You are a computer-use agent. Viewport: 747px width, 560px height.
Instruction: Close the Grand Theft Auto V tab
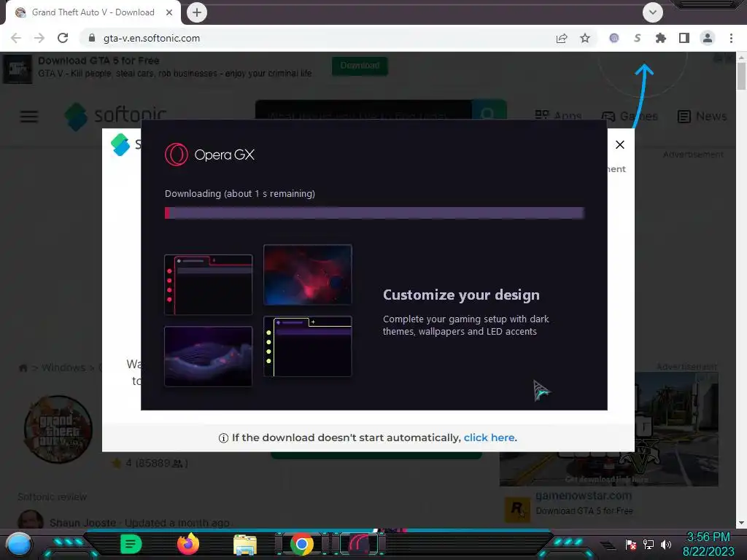tap(169, 12)
